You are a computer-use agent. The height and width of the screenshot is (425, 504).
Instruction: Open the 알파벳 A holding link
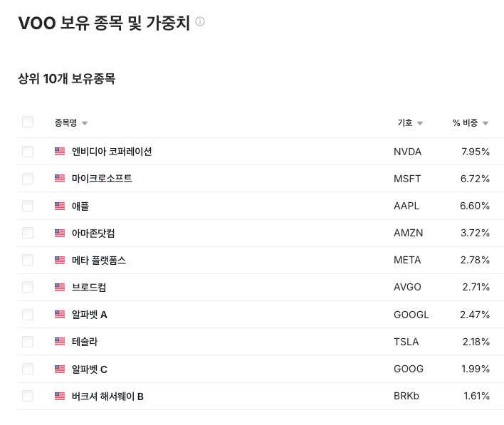[x=90, y=315]
